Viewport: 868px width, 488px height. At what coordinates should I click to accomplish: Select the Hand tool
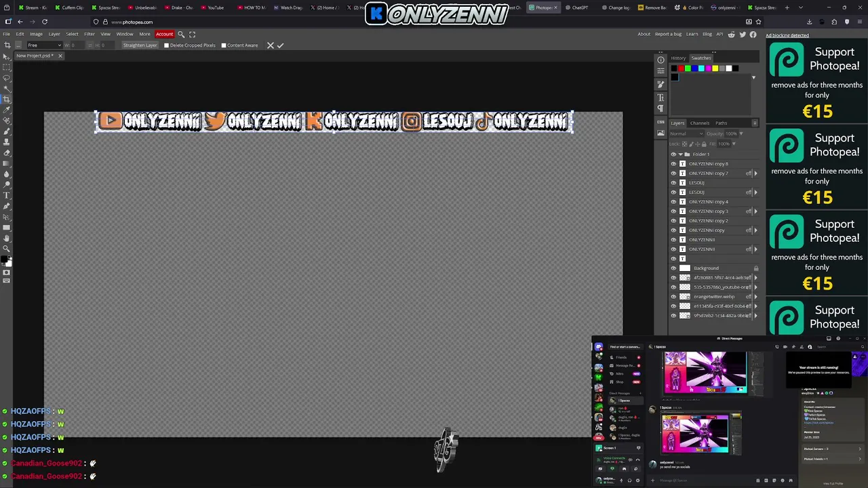pos(7,238)
